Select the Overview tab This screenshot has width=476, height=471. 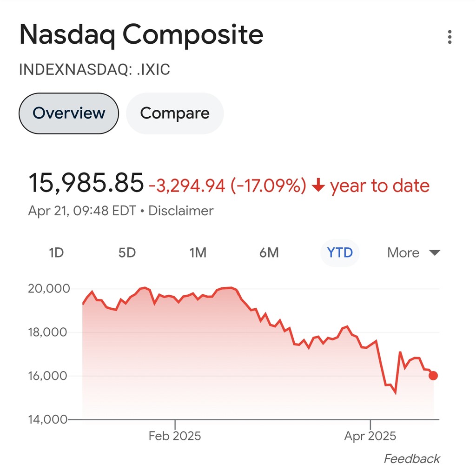point(69,113)
